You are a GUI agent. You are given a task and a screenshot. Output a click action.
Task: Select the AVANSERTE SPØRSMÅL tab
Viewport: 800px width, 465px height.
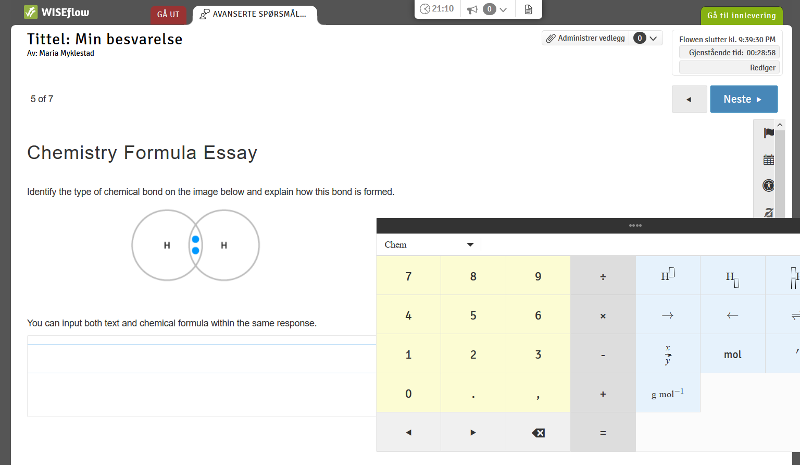point(255,14)
